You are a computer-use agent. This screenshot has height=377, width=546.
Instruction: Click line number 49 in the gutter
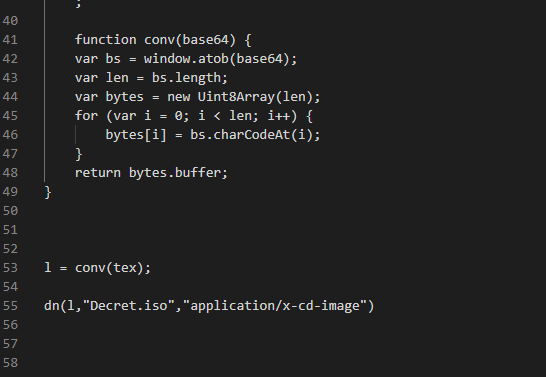tap(10, 192)
